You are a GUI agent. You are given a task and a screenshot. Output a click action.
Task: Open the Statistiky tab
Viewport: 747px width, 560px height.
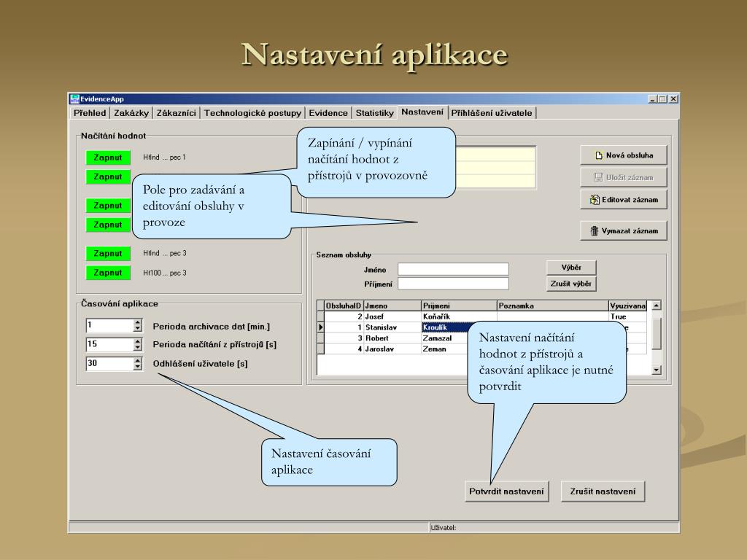tap(374, 113)
